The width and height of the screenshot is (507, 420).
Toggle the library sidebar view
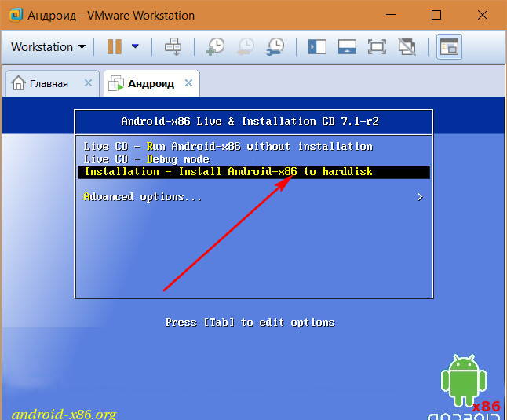[317, 47]
